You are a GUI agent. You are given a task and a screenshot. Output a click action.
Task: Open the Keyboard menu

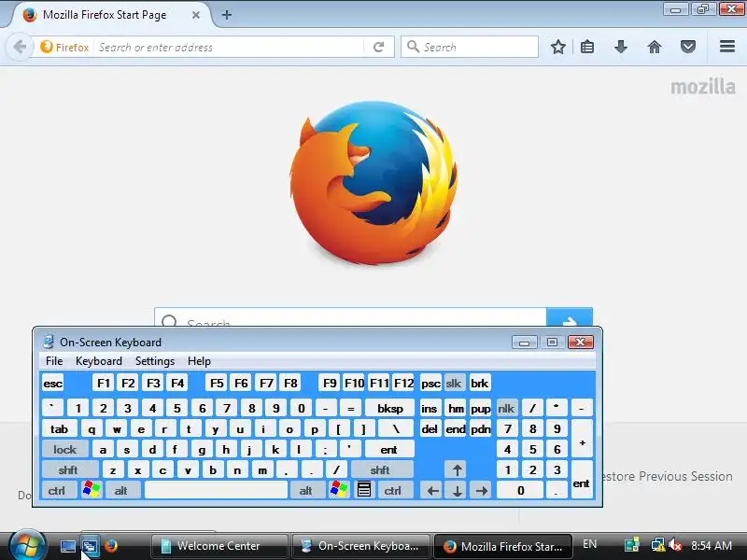tap(99, 361)
